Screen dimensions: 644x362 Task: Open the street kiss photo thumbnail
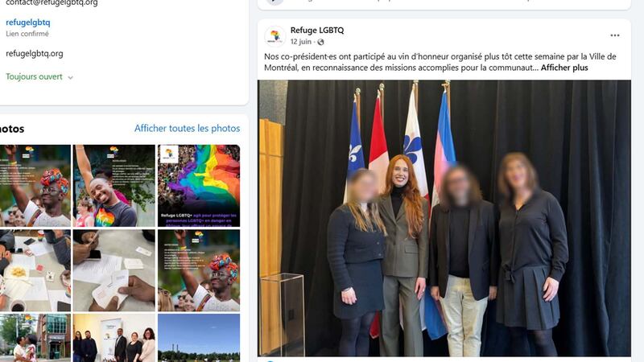tap(35, 338)
